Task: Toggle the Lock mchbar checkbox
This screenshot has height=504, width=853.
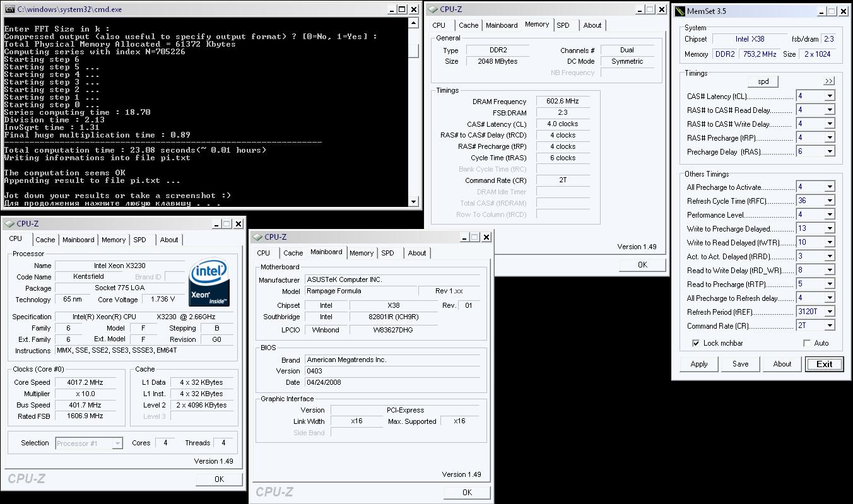Action: point(696,343)
